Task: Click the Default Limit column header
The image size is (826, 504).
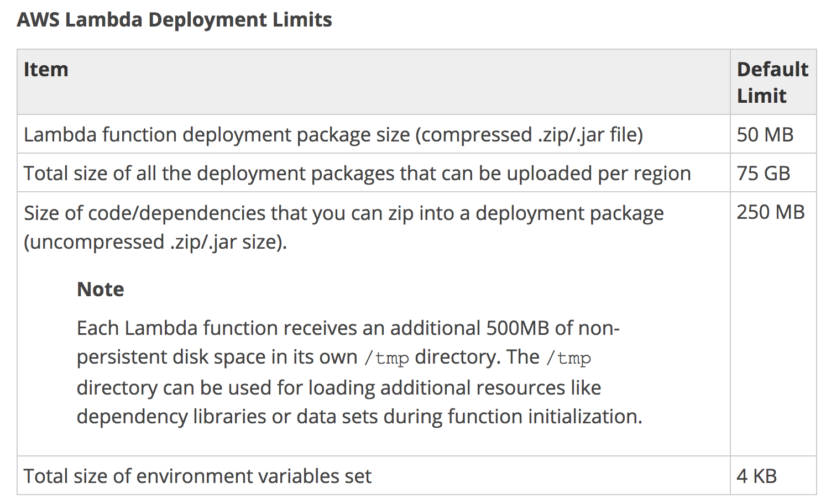Action: coord(772,82)
